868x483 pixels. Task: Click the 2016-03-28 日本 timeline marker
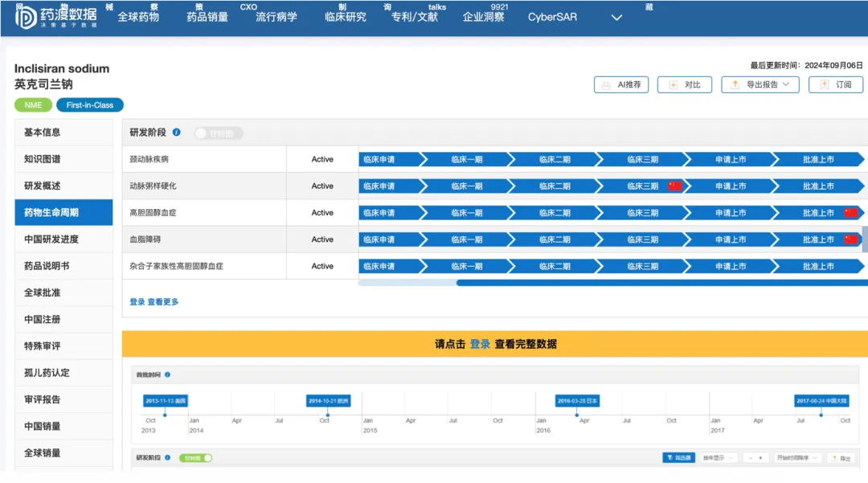click(x=577, y=401)
